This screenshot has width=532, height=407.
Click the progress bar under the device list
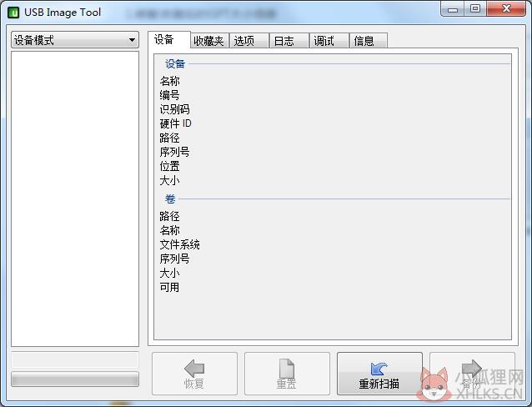pos(75,379)
